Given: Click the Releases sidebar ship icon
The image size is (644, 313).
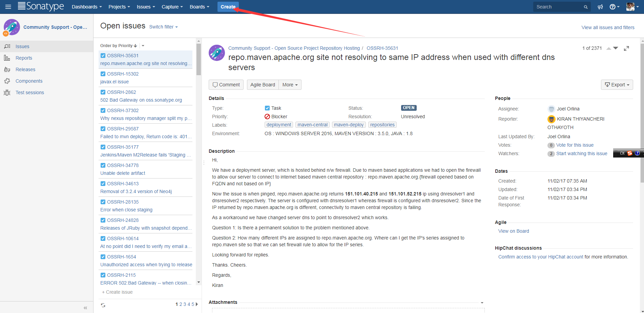Looking at the screenshot, I should [x=7, y=69].
